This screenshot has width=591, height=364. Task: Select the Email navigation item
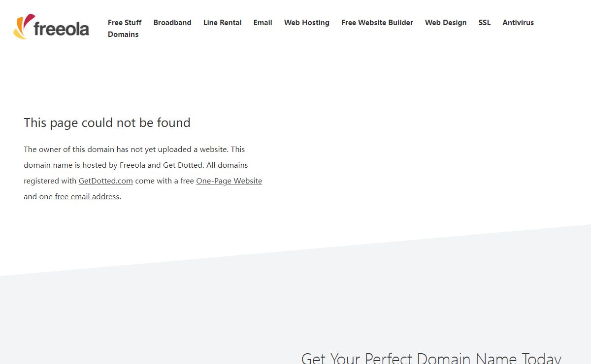(x=263, y=23)
